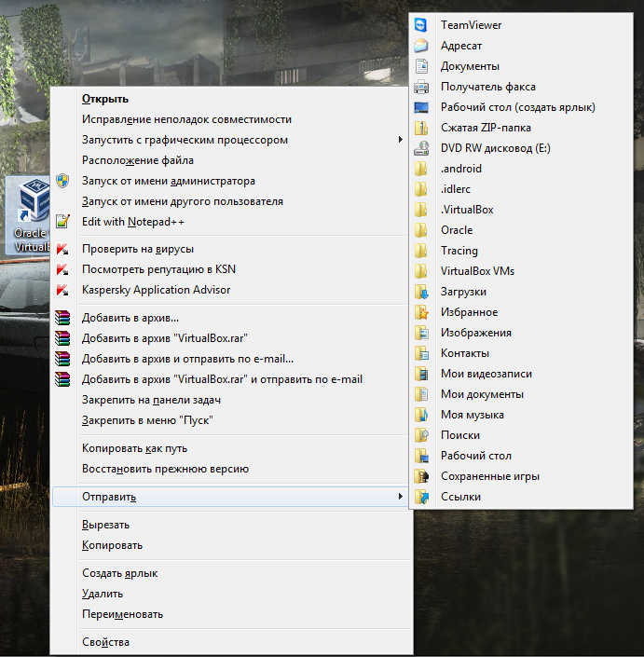
Task: Click the star folder icon beside Избранное
Action: coord(420,312)
